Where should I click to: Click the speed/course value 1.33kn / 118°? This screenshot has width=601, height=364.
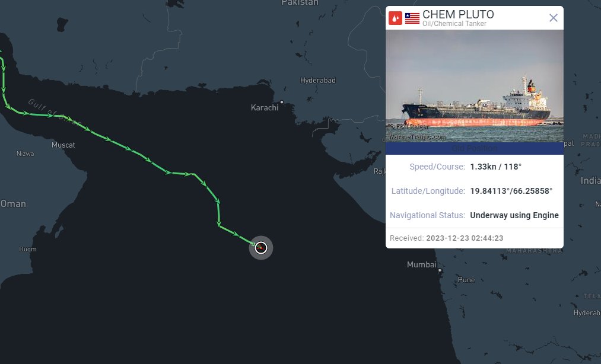pyautogui.click(x=495, y=167)
